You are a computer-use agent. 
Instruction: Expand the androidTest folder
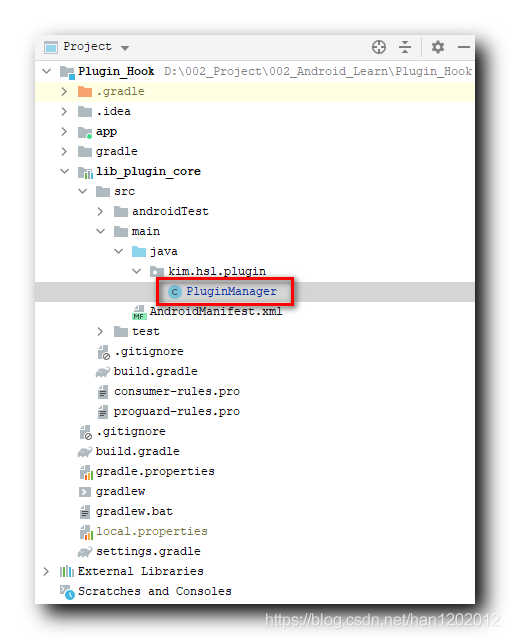point(100,211)
